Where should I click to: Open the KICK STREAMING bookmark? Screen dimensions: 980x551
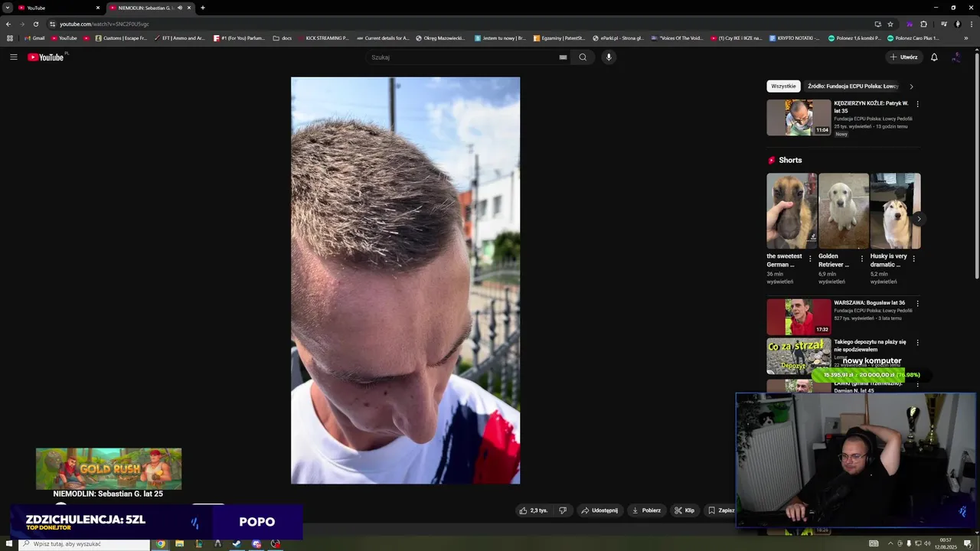[x=322, y=37]
